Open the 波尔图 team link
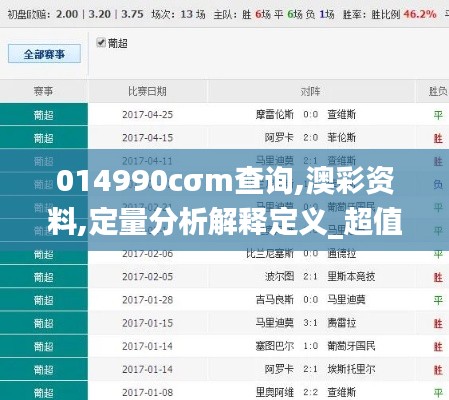 click(279, 276)
